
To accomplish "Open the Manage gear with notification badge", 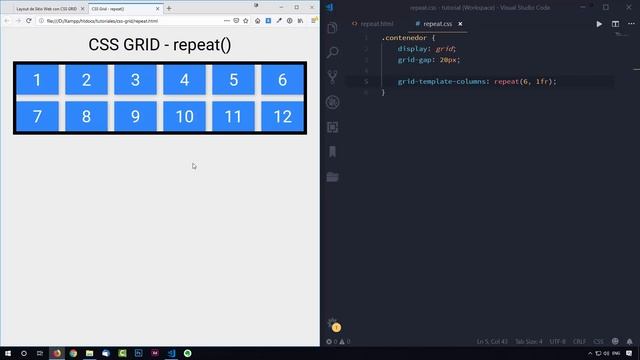I will [x=334, y=325].
